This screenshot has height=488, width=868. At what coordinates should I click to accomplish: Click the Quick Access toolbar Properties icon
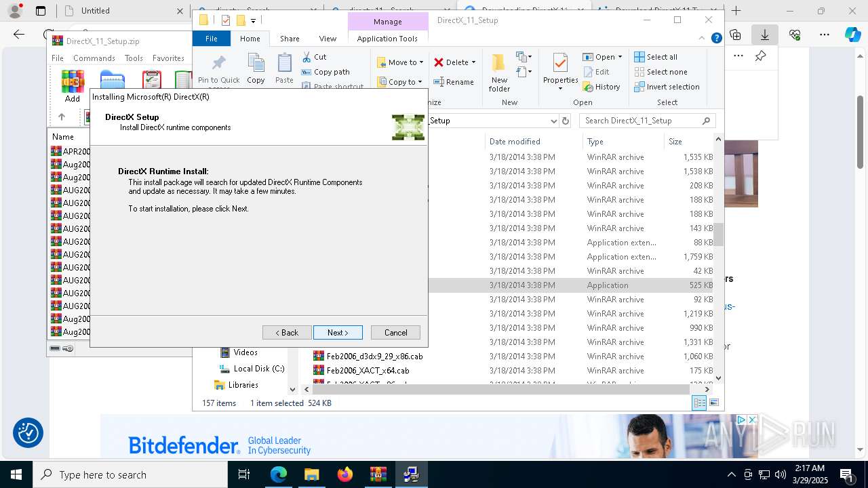[226, 20]
